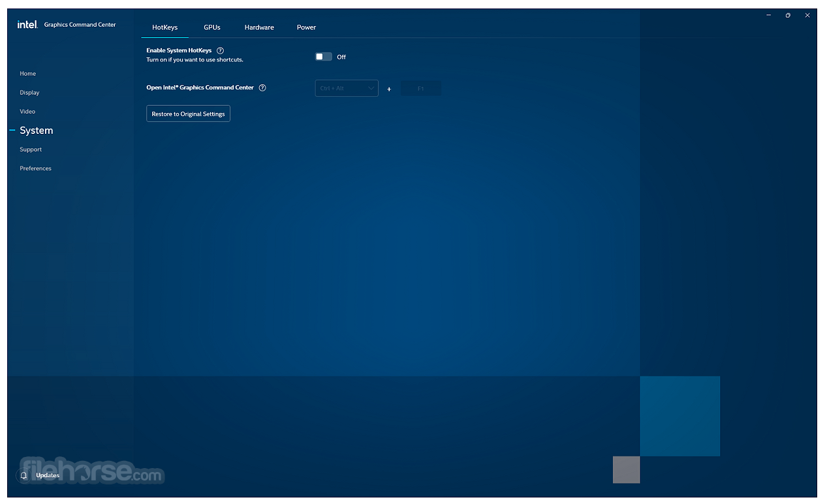The width and height of the screenshot is (827, 504).
Task: Open the Ctrl + Alt modifier dropdown
Action: click(x=347, y=88)
